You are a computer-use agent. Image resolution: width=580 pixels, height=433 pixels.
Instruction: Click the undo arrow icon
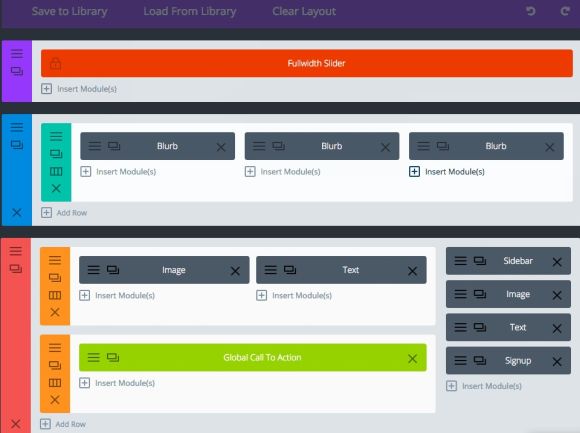point(531,11)
